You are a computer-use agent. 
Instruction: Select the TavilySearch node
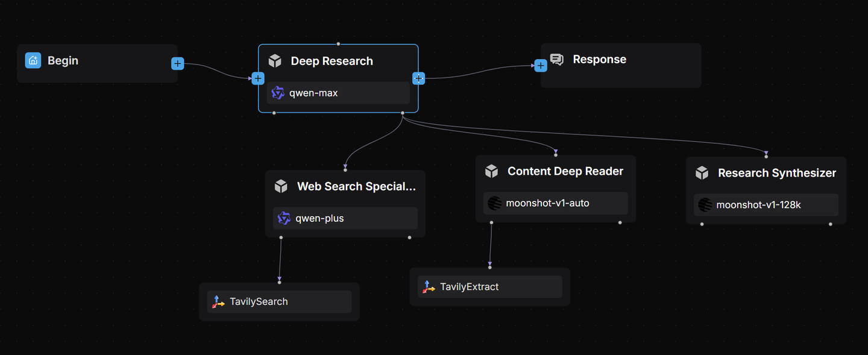click(278, 301)
